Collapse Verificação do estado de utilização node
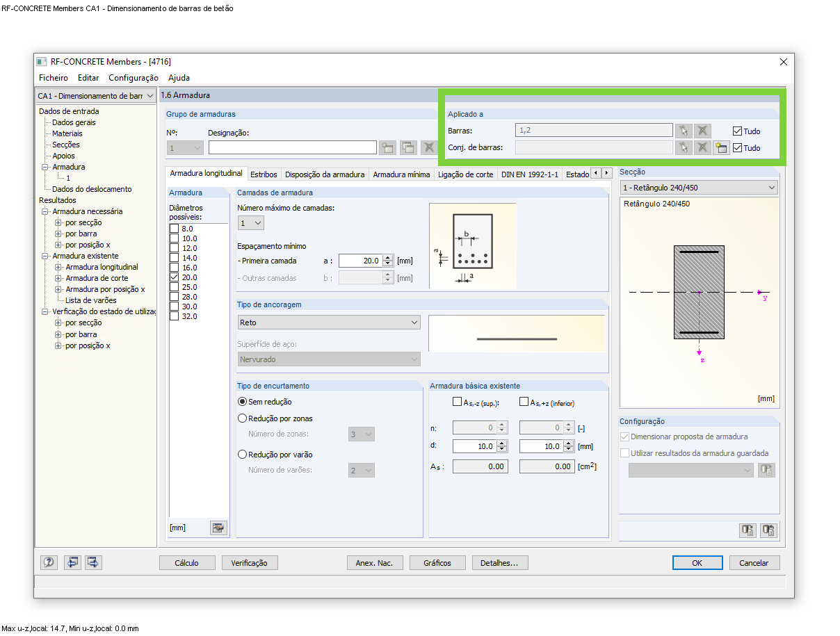The width and height of the screenshot is (840, 636). [45, 311]
